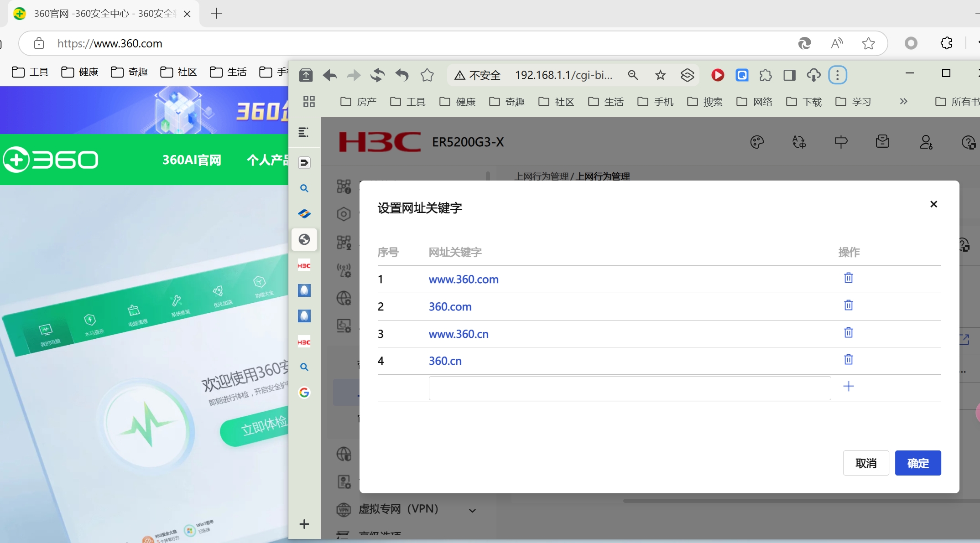
Task: Delete the 360.cn keyword row
Action: pyautogui.click(x=848, y=360)
